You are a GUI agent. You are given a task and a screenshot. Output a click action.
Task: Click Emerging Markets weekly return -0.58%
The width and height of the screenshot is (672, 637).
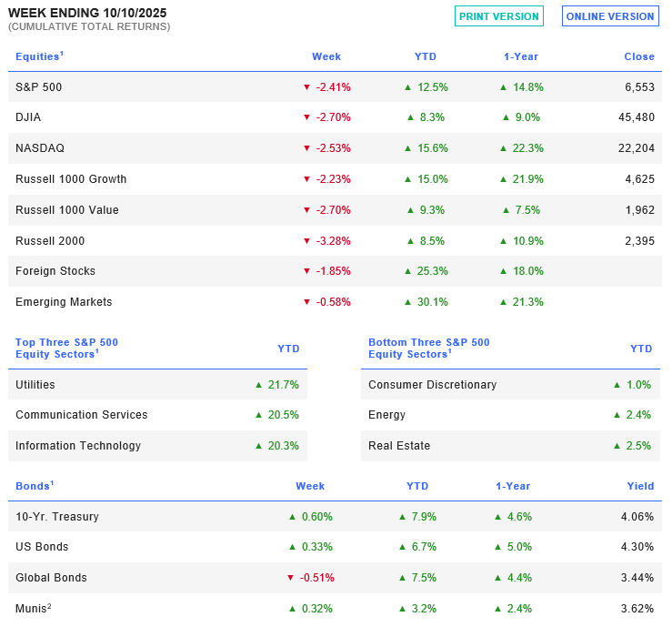coord(333,301)
